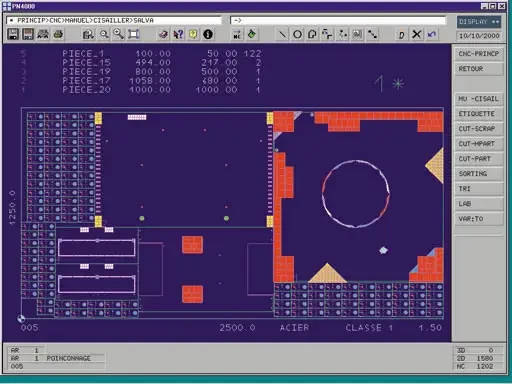Image resolution: width=512 pixels, height=384 pixels.
Task: Click the RETOUR menu button
Action: 479,69
